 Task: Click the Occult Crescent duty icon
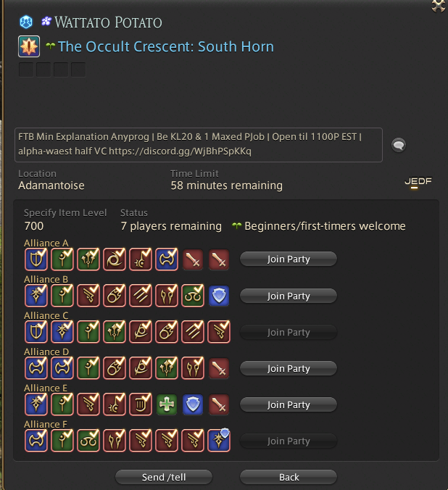coord(29,46)
